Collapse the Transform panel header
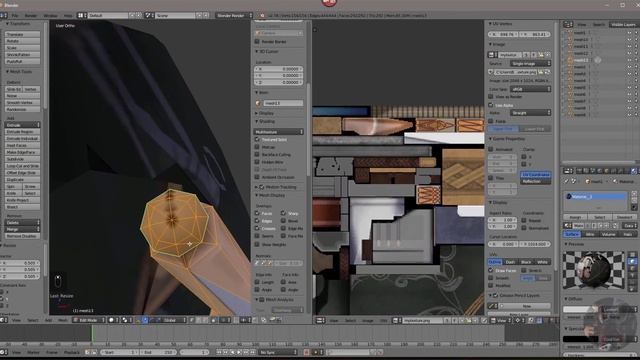 (x=18, y=24)
